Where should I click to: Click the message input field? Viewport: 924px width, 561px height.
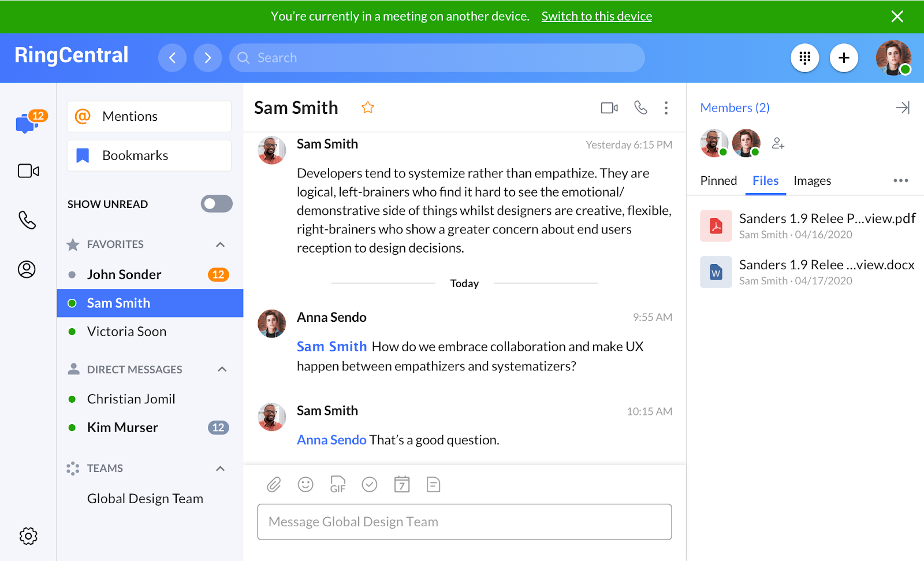tap(464, 522)
